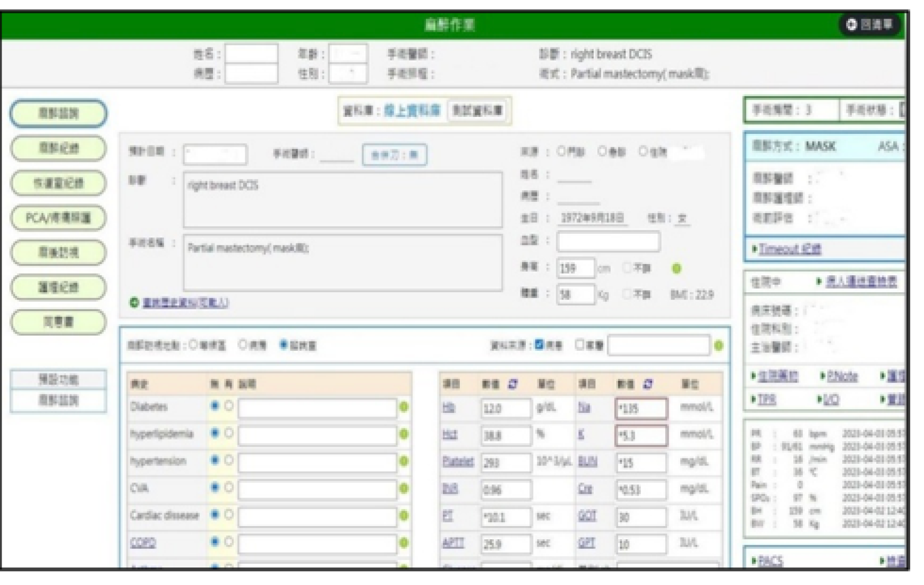The height and width of the screenshot is (585, 924).
Task: Tick the unknown checkbox beside the Kg weight field
Action: point(627,294)
